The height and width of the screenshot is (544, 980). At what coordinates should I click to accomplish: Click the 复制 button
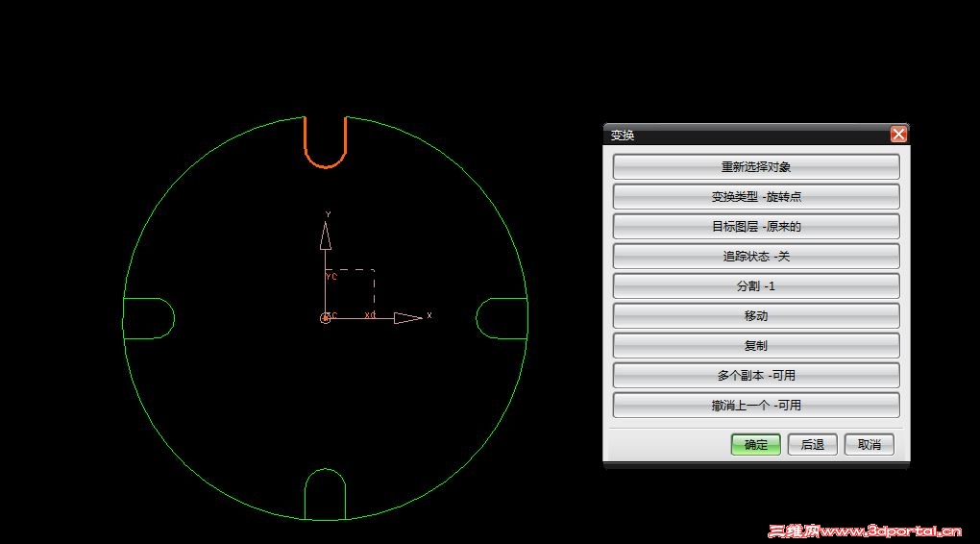755,346
